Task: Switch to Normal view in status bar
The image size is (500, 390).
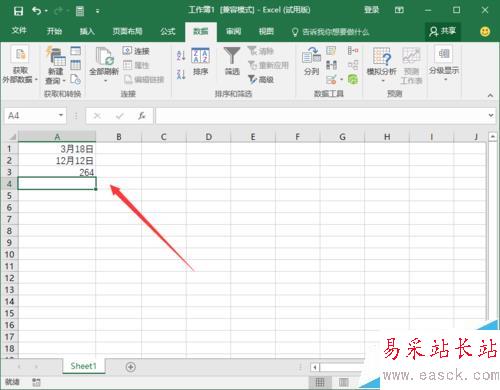Action: (x=320, y=382)
